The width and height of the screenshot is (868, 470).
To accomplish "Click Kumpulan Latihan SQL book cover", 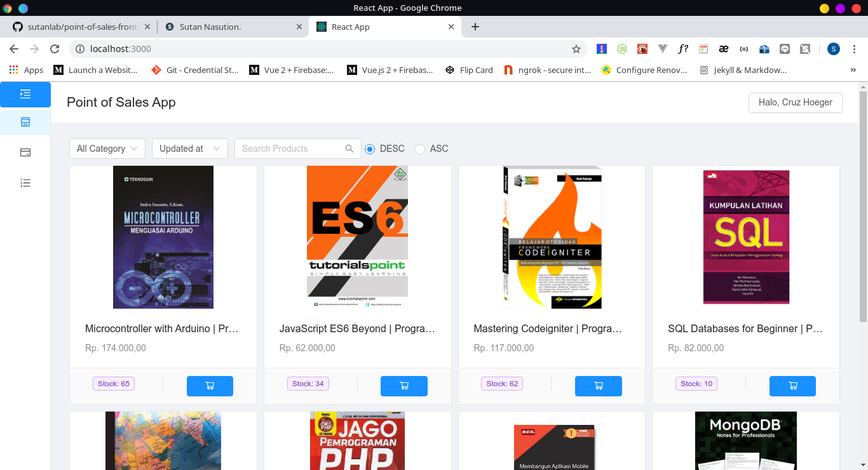I will (746, 238).
